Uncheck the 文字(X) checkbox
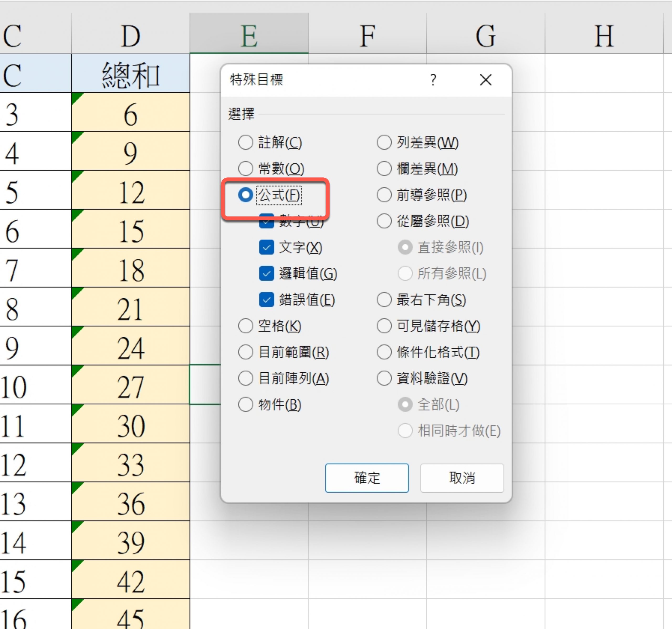 [x=266, y=247]
